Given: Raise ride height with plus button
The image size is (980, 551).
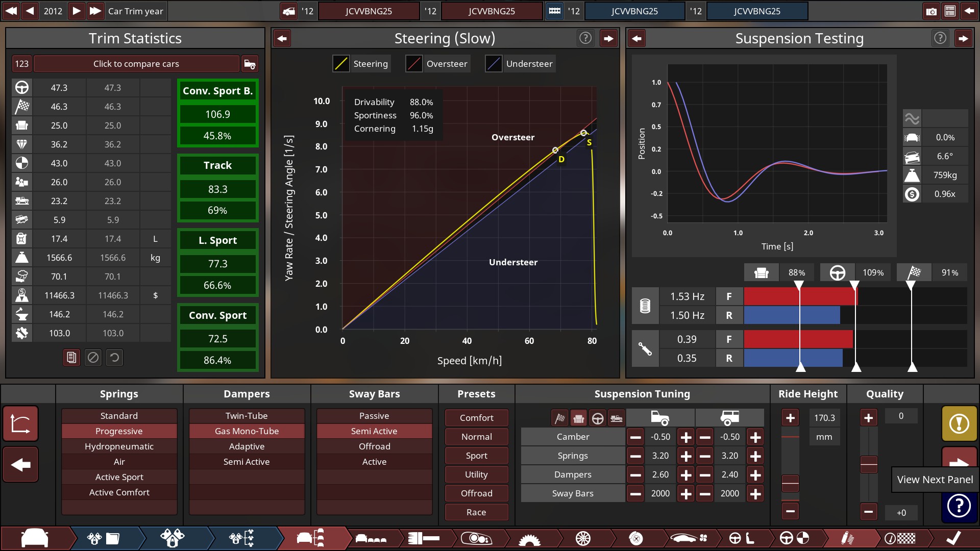Looking at the screenshot, I should coord(790,418).
